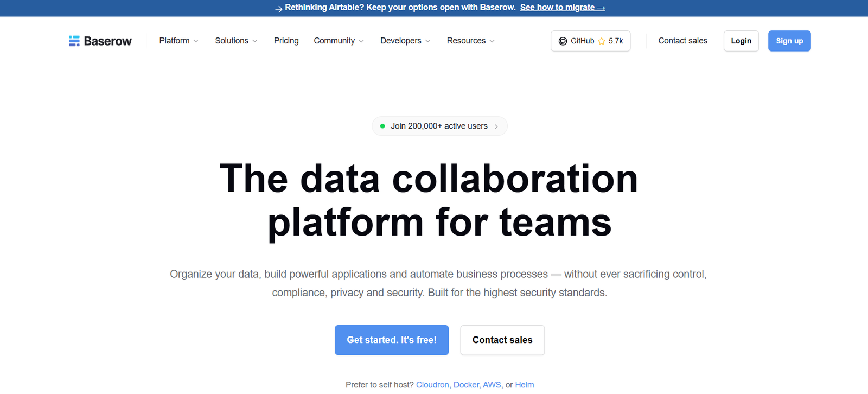Screen dimensions: 868x394
Task: Open Contact sales link in the header
Action: click(x=683, y=41)
